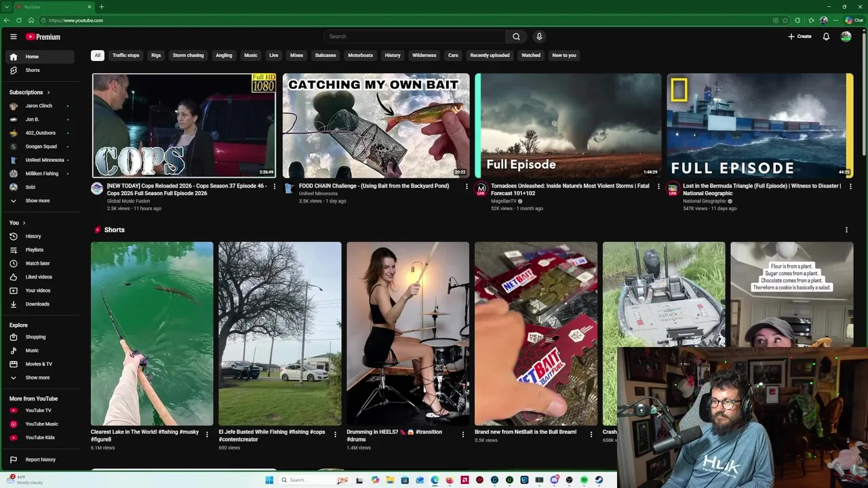
Task: Go to Shorts in sidebar
Action: (41, 70)
